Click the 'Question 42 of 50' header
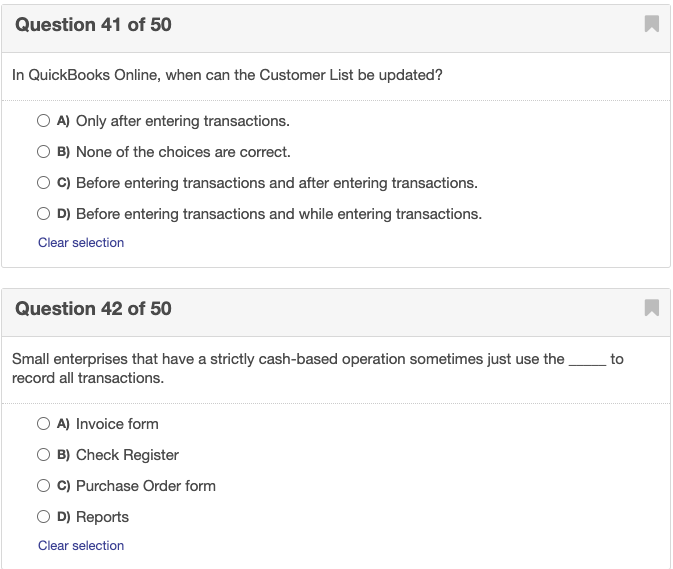The width and height of the screenshot is (673, 569). pos(93,309)
